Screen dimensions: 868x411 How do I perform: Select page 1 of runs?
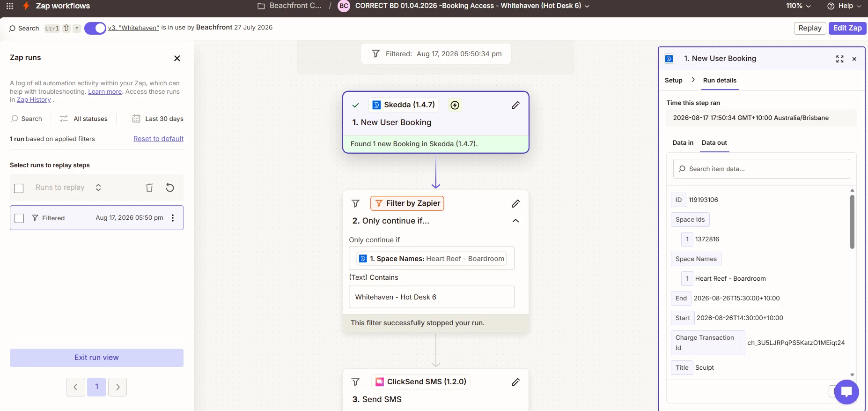pos(96,387)
